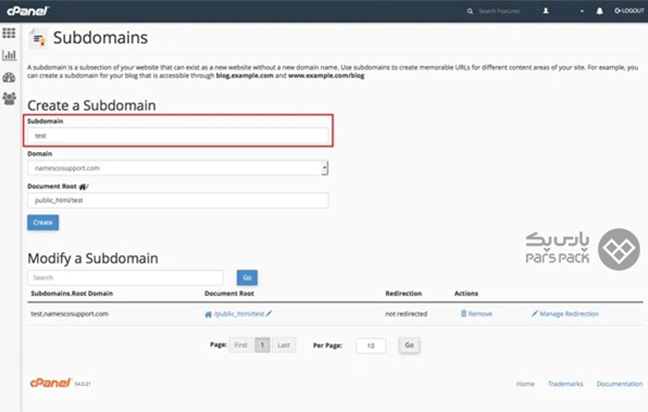Click the Modify a Subdomain search field
Image resolution: width=648 pixels, height=412 pixels.
click(x=126, y=278)
